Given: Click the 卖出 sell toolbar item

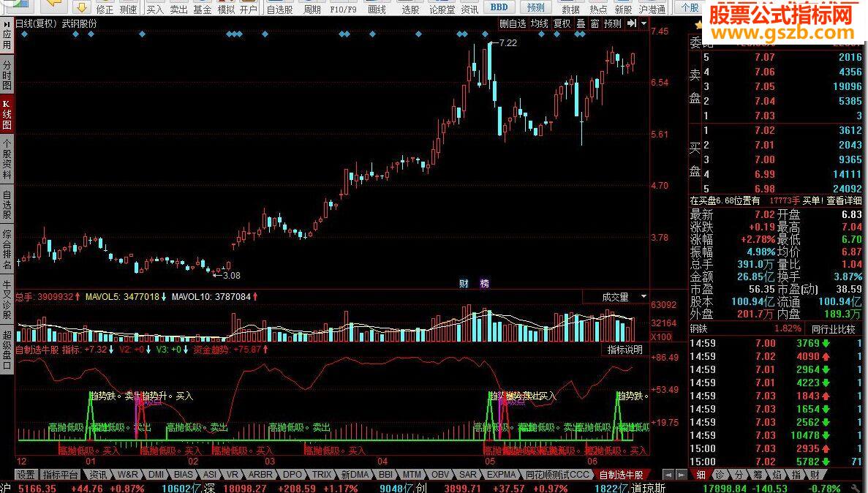Looking at the screenshot, I should [179, 10].
